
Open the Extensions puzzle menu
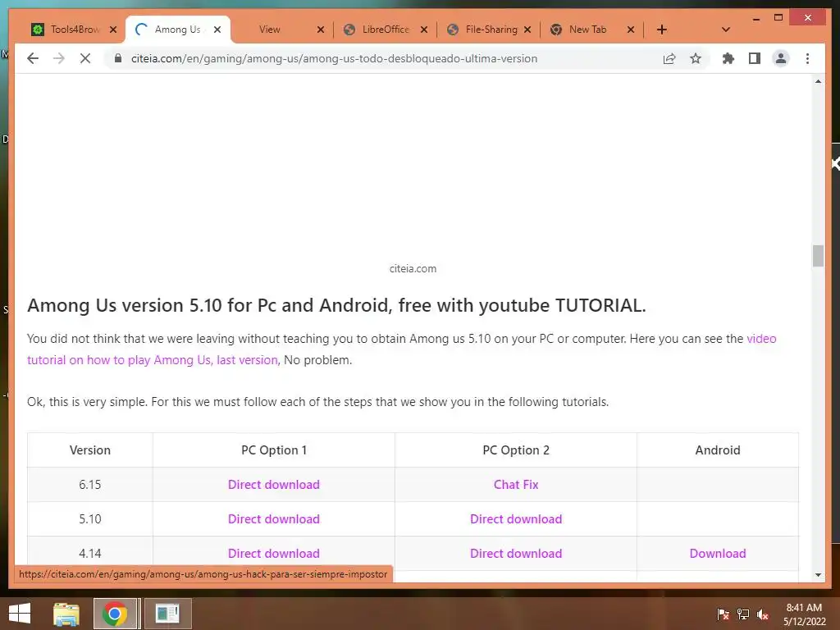[728, 58]
